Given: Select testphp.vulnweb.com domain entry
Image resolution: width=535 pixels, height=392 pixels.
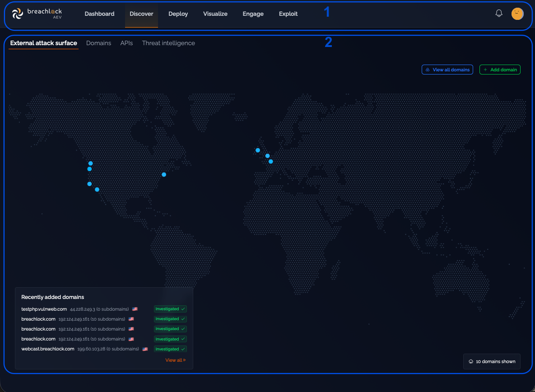Looking at the screenshot, I should coord(44,309).
